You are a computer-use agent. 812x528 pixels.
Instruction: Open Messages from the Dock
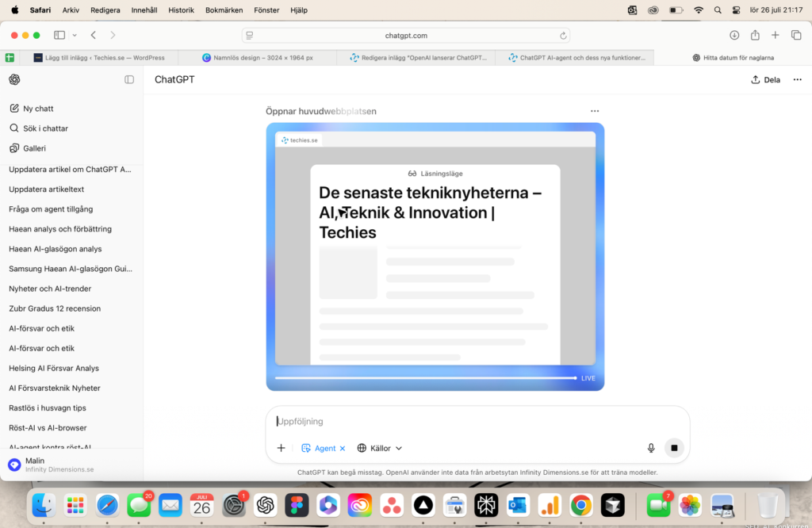(139, 505)
